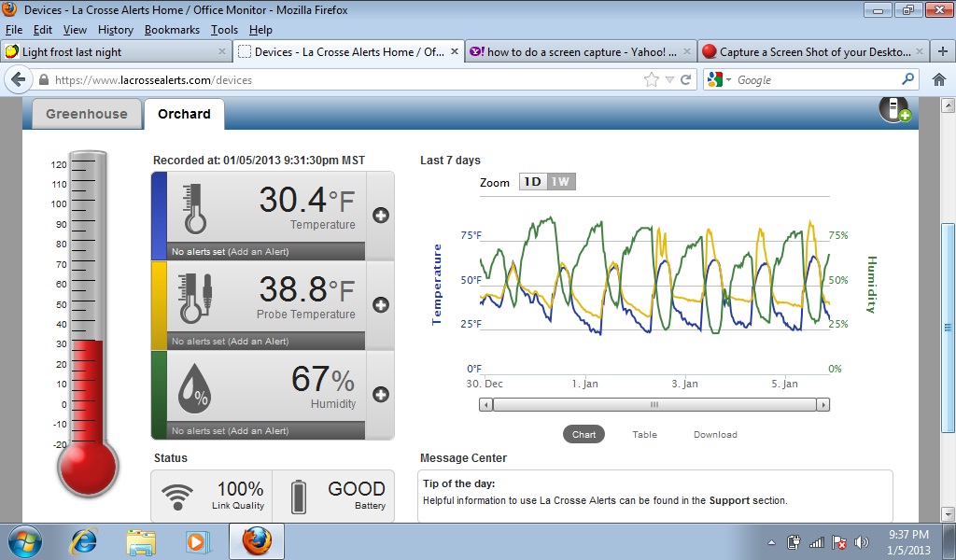956x560 pixels.
Task: Select the 1D zoom toggle
Action: pos(533,182)
